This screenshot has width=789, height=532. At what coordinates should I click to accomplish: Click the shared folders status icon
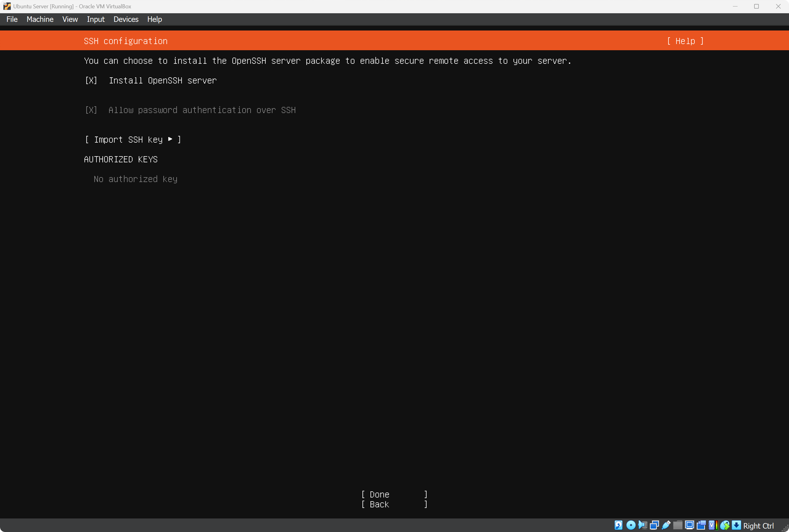tap(678, 525)
